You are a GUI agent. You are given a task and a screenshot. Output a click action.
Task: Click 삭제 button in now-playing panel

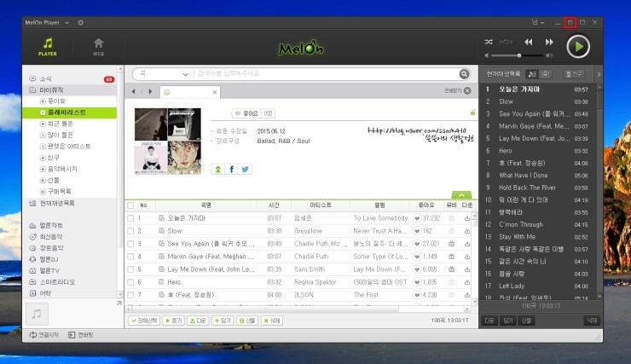click(592, 321)
